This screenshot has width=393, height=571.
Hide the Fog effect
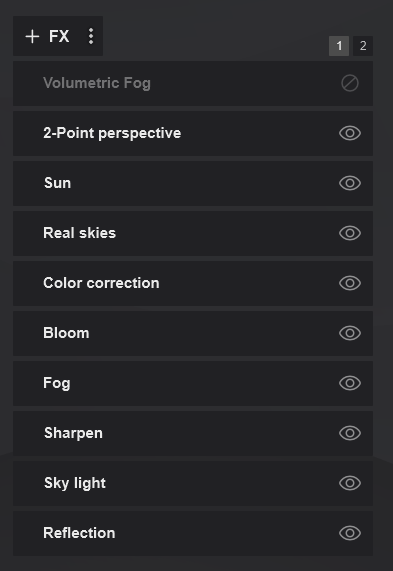[350, 383]
